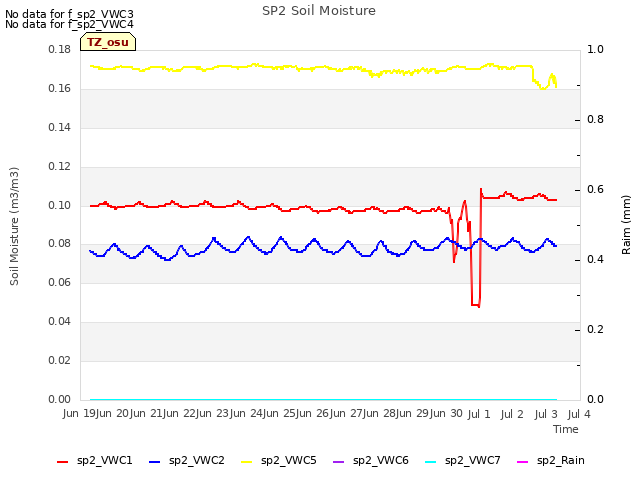Click the red sp2_VWC1 legend swatch
This screenshot has width=640, height=480.
click(x=62, y=462)
